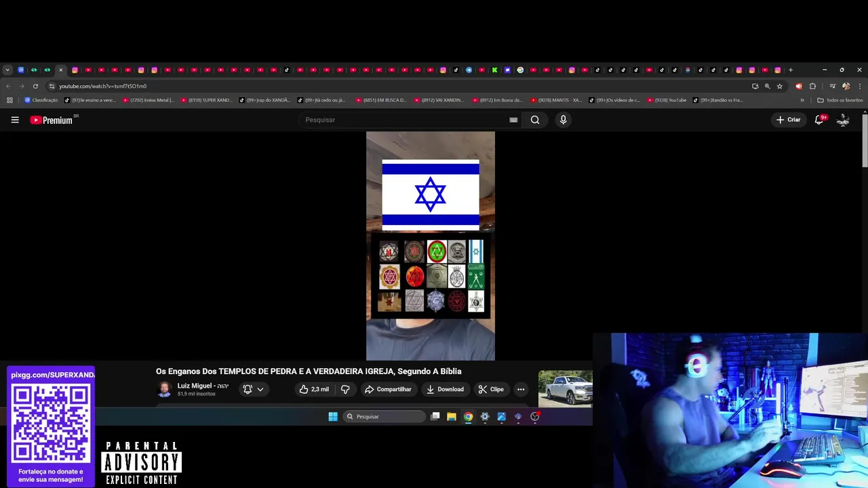This screenshot has width=868, height=488.
Task: Open the '(8851) EM BUSCA D...' bookmark
Action: [x=380, y=100]
